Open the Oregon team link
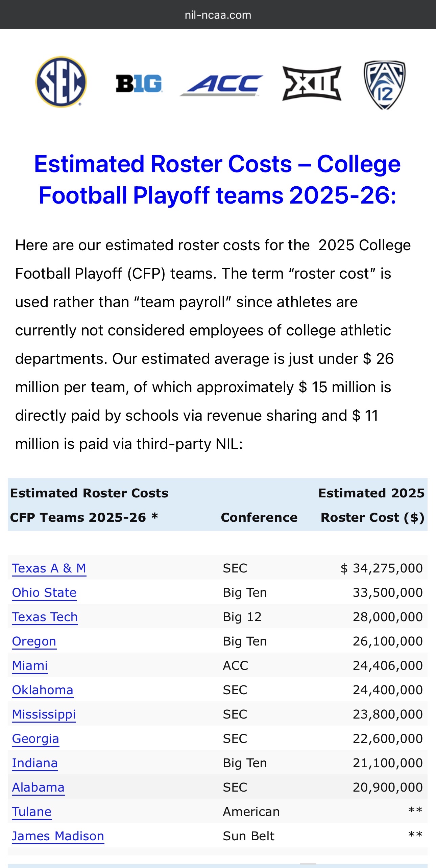This screenshot has height=868, width=436. (34, 641)
